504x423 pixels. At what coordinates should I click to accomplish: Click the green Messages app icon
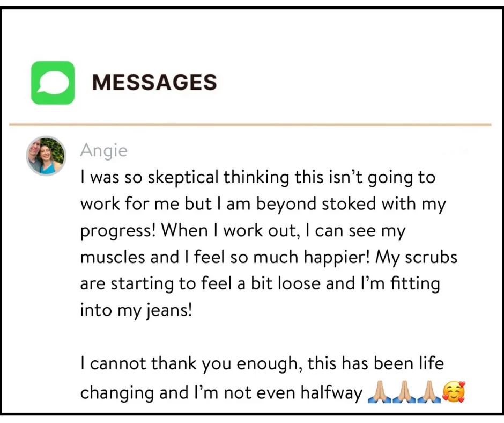point(53,83)
